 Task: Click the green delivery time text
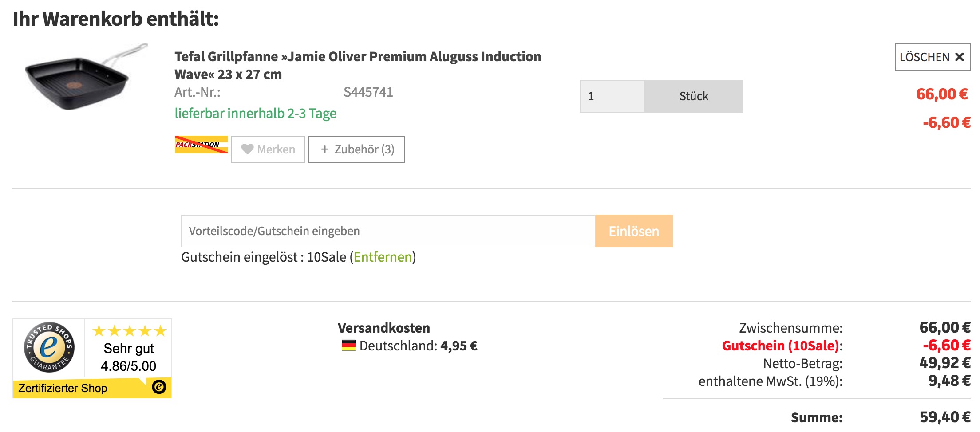click(255, 114)
